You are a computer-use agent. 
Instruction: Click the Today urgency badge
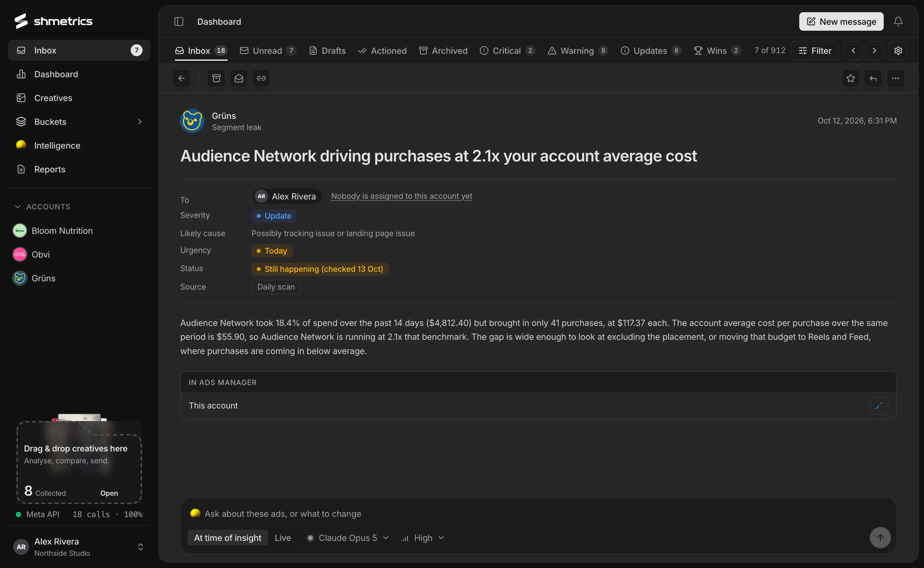click(x=272, y=251)
